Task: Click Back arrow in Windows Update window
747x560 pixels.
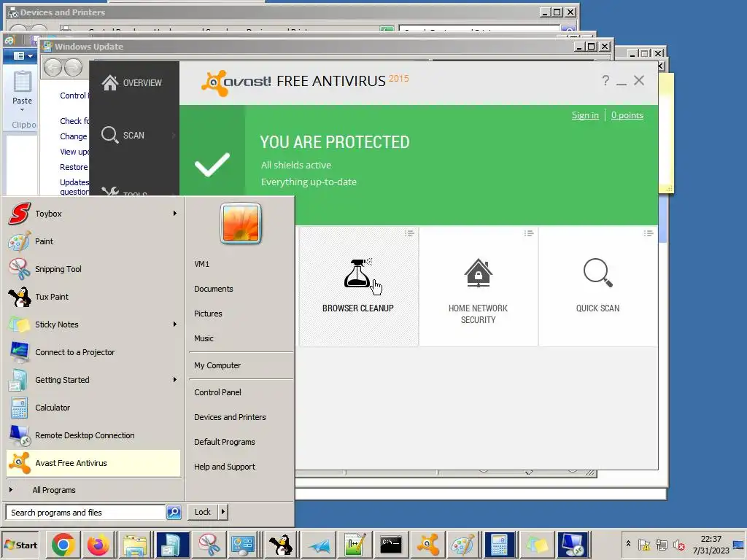Action: click(x=53, y=68)
